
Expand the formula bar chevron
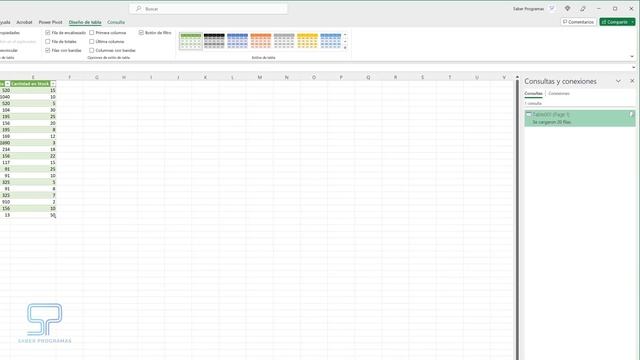633,67
